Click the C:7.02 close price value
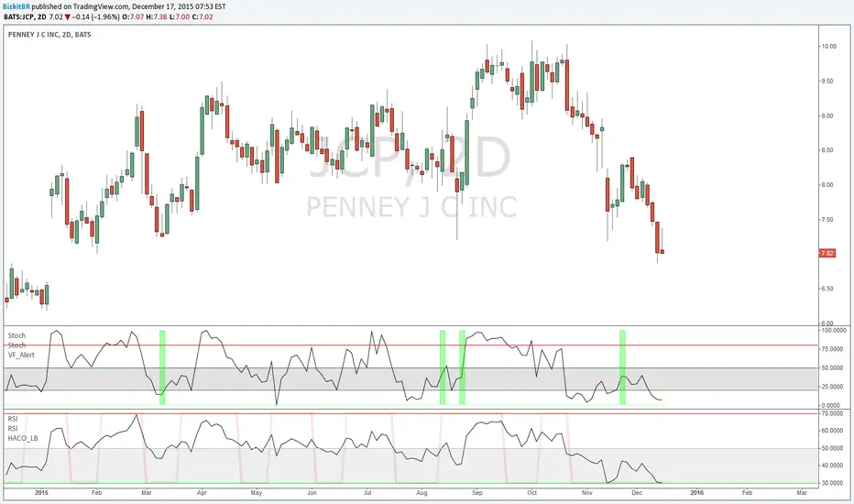Viewport: 854px width, 504px height. [x=203, y=16]
